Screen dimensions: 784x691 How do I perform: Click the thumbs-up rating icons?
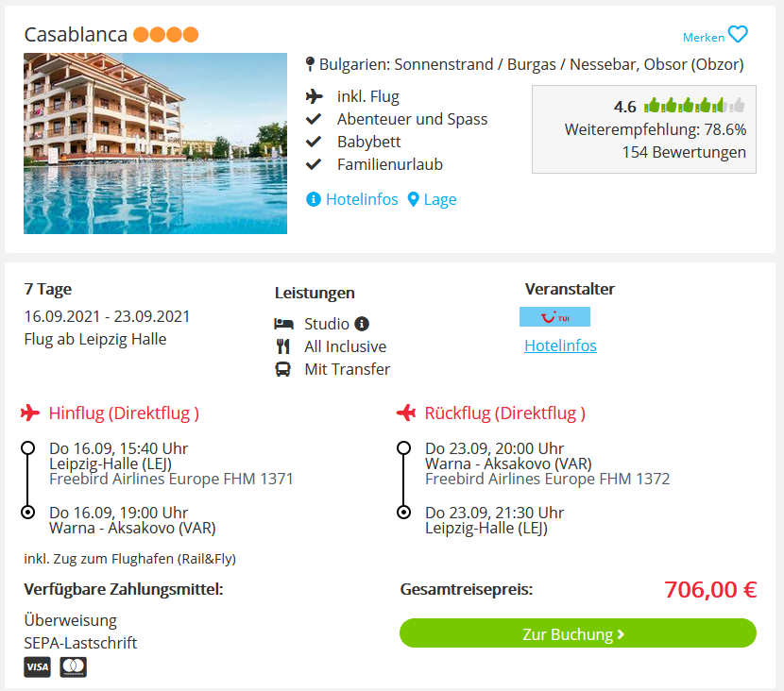tap(694, 106)
